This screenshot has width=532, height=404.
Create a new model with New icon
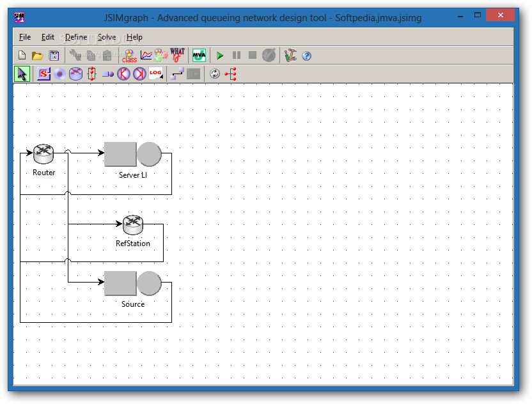[x=22, y=55]
